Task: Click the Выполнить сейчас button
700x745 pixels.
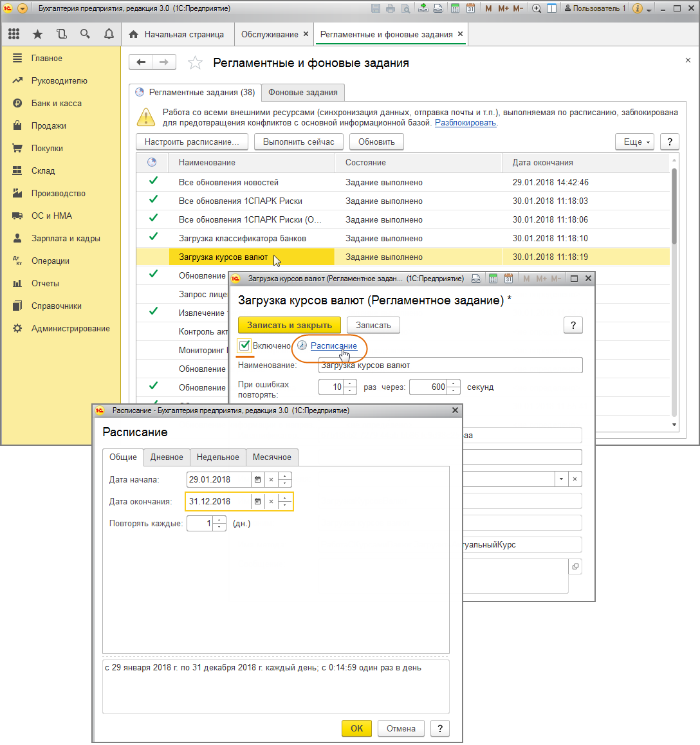Action: pyautogui.click(x=299, y=142)
